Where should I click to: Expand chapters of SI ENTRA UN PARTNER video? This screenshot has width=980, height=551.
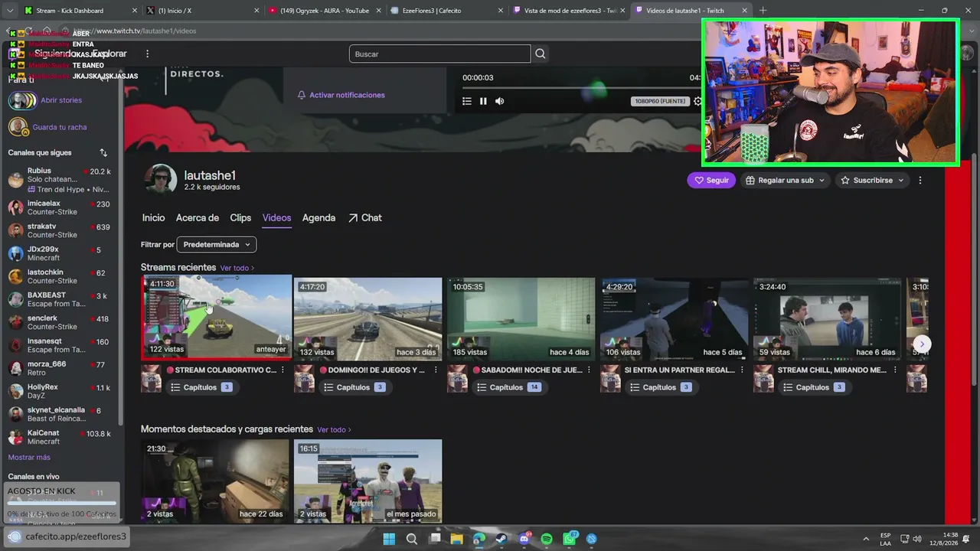tap(660, 387)
